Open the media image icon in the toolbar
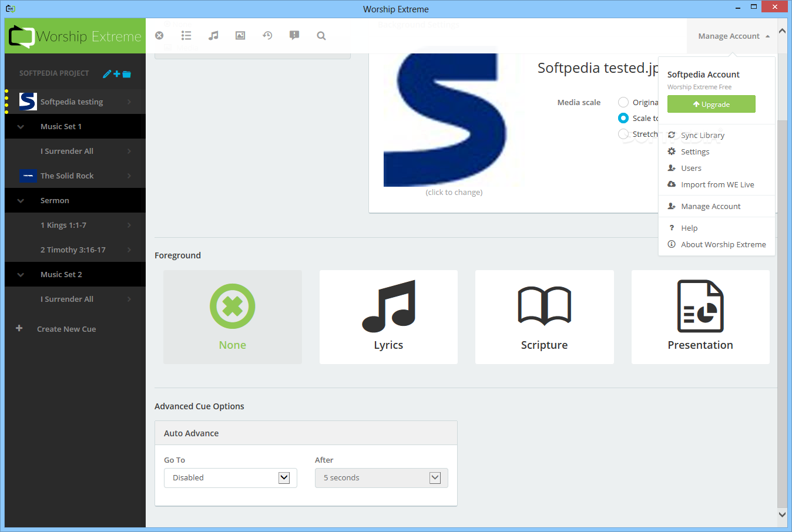 point(240,35)
